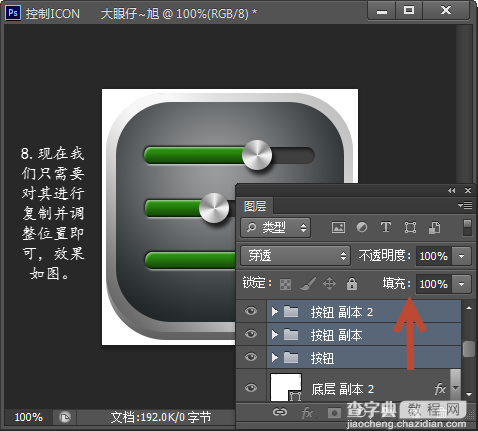Open the fill slider dropdown arrow

461,284
